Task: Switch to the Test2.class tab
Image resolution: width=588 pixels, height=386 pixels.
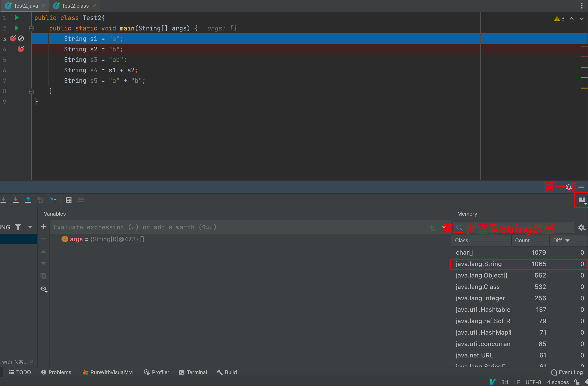Action: (75, 6)
